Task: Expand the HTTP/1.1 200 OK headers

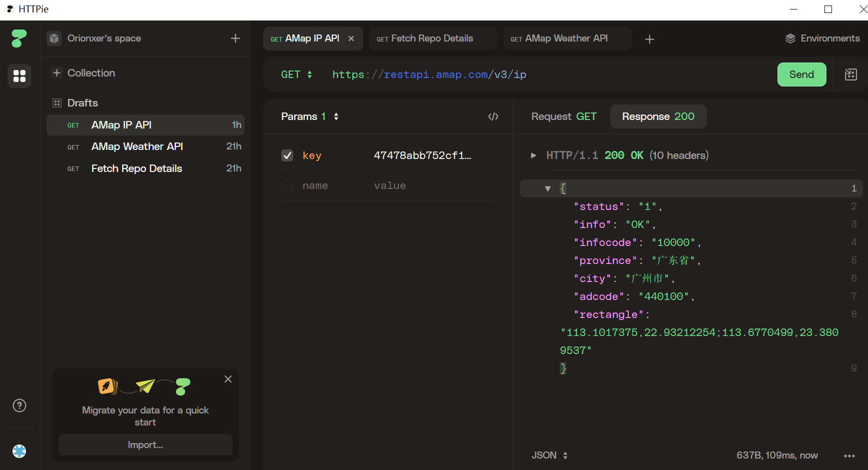Action: coord(533,155)
